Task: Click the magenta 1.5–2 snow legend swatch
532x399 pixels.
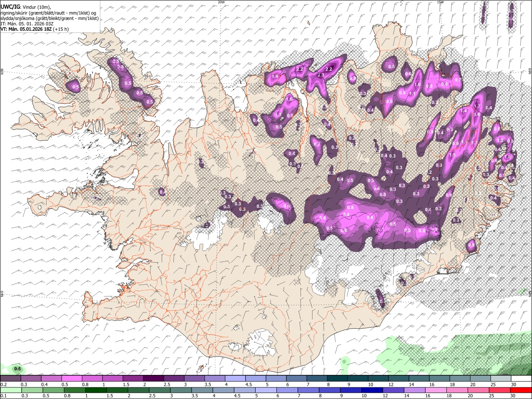Action: pyautogui.click(x=133, y=378)
